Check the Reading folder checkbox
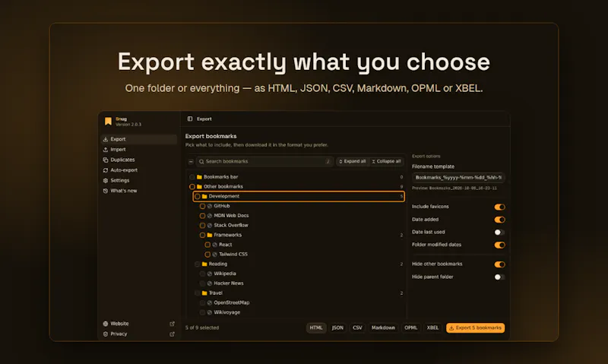Image resolution: width=608 pixels, height=364 pixels. click(x=198, y=264)
